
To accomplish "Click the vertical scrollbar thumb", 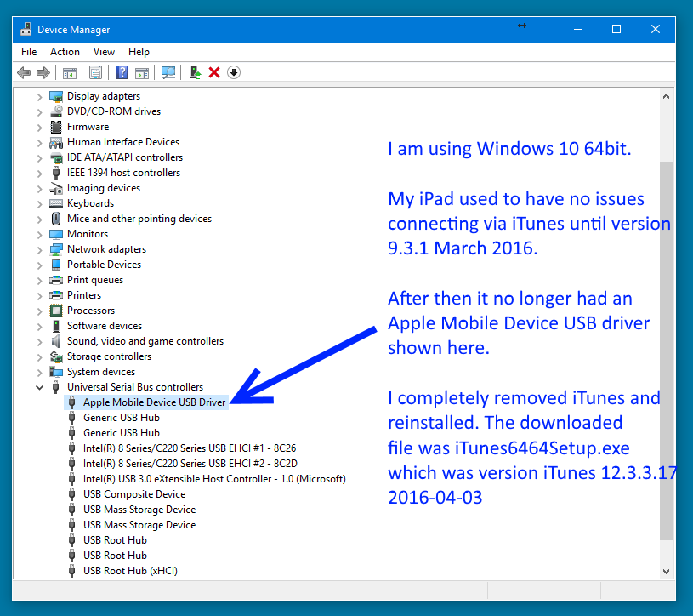I will [x=666, y=351].
